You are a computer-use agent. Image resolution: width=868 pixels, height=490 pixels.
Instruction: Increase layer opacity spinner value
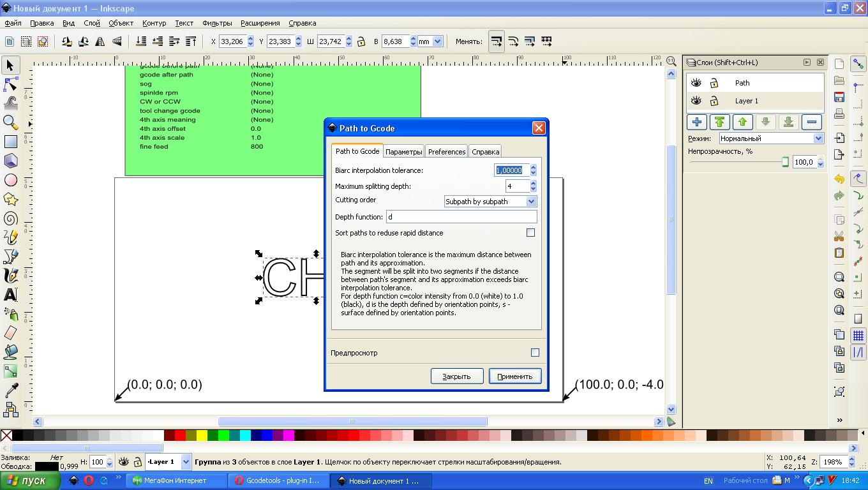pyautogui.click(x=820, y=160)
